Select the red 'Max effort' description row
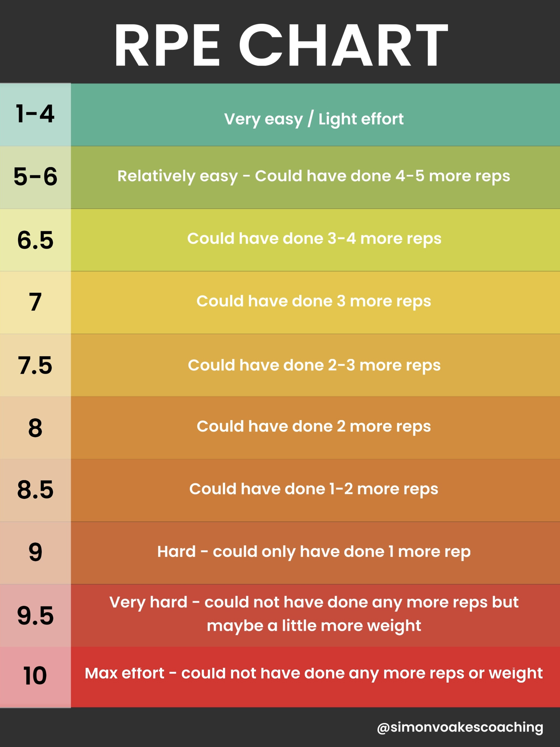 point(314,674)
